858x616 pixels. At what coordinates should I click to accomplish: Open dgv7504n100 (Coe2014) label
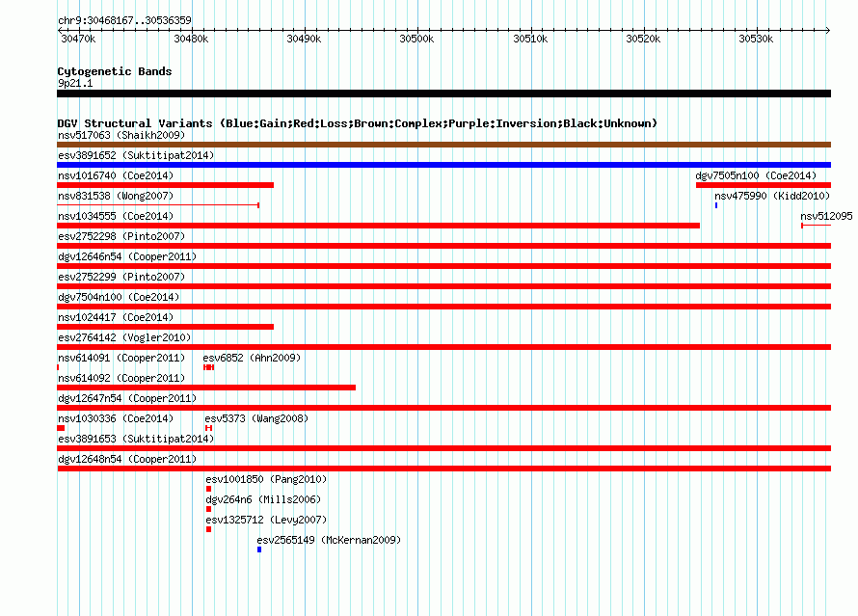tap(119, 297)
